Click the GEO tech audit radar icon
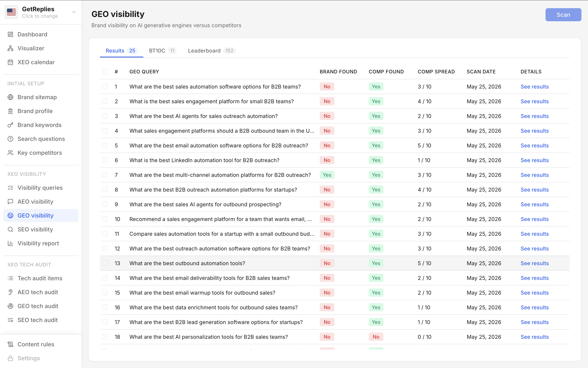 [x=10, y=306]
